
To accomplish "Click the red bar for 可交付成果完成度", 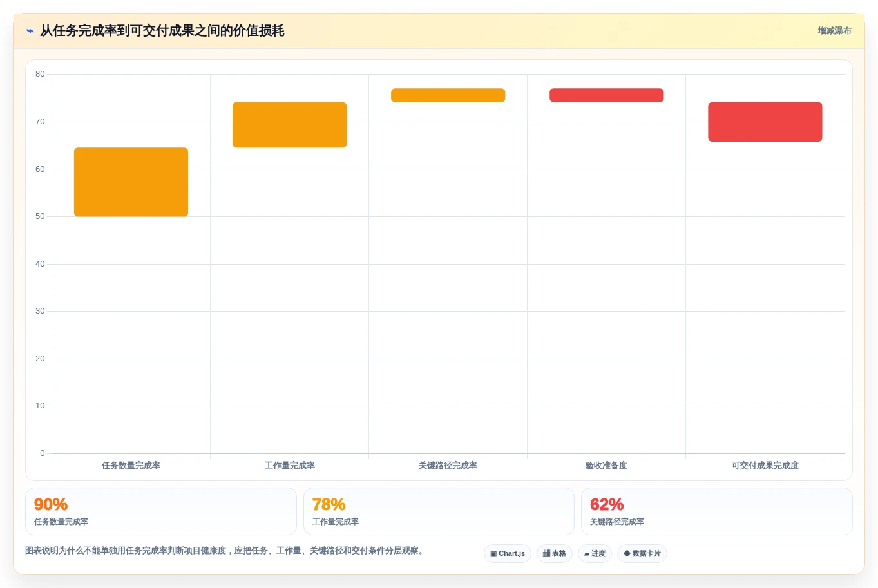I will coord(765,122).
